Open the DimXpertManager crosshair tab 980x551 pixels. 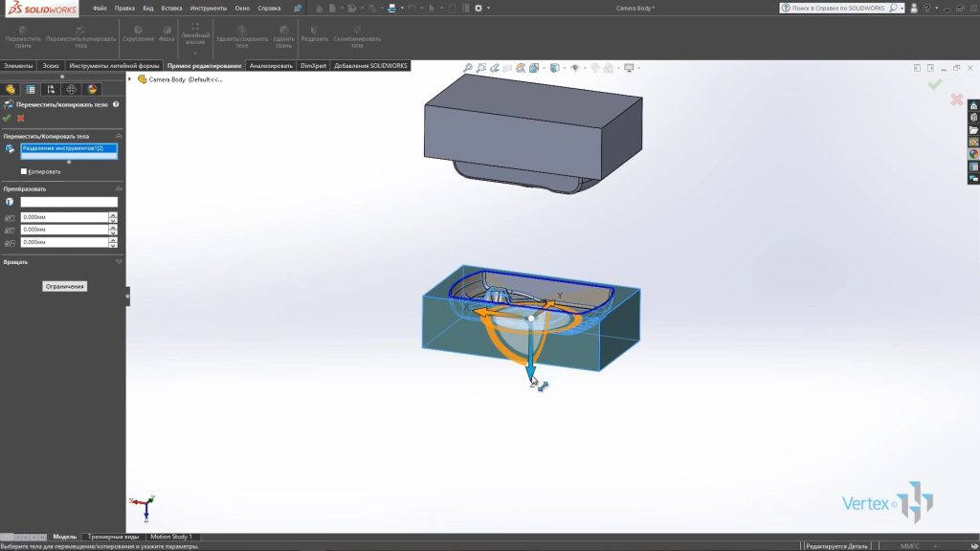click(x=71, y=89)
